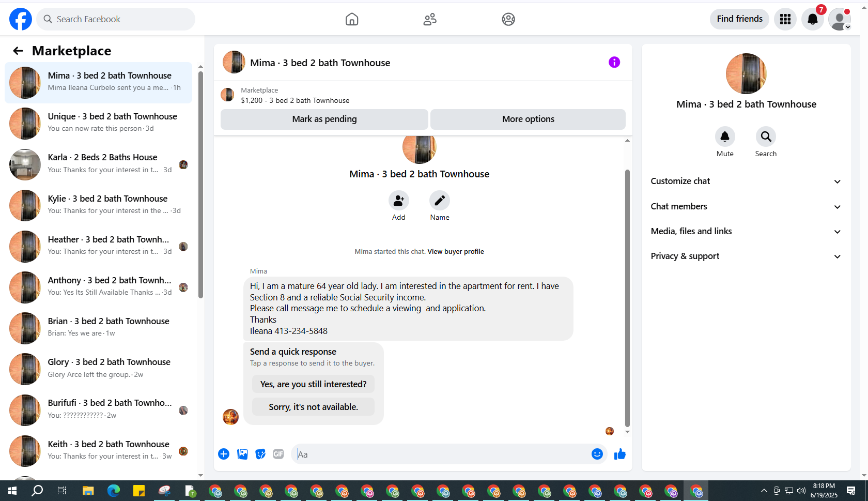The width and height of the screenshot is (868, 501).
Task: Open the taskbar volume control
Action: click(x=801, y=491)
